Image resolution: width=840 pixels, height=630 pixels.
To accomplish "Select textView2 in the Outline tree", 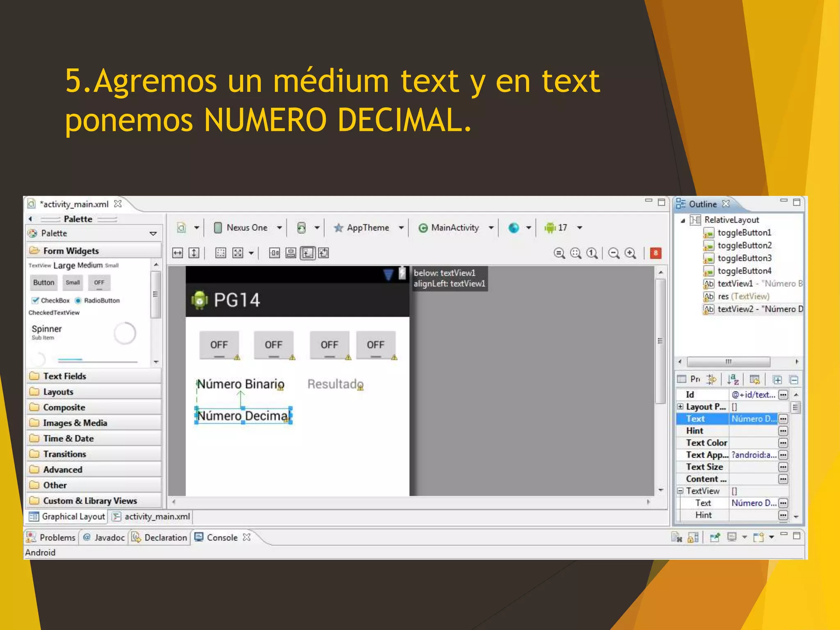I will click(x=754, y=309).
